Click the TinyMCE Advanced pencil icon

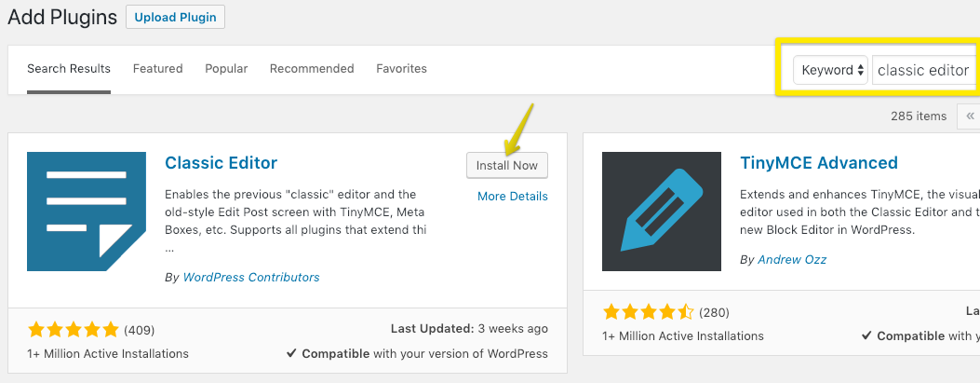[662, 212]
